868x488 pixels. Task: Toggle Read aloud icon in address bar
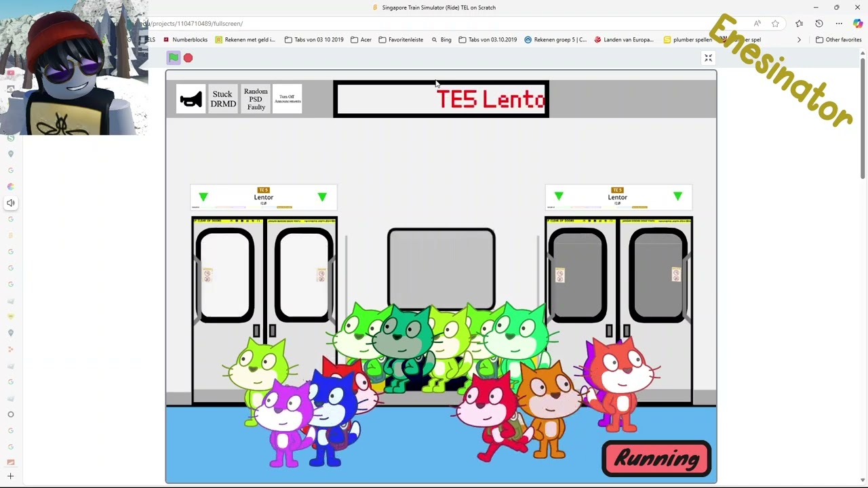757,24
